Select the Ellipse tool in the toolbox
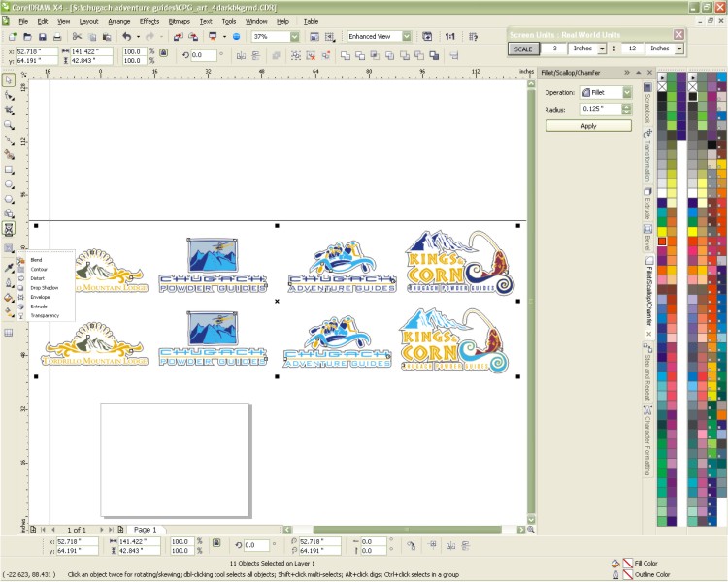Screen dimensions: 728x582 (9, 184)
